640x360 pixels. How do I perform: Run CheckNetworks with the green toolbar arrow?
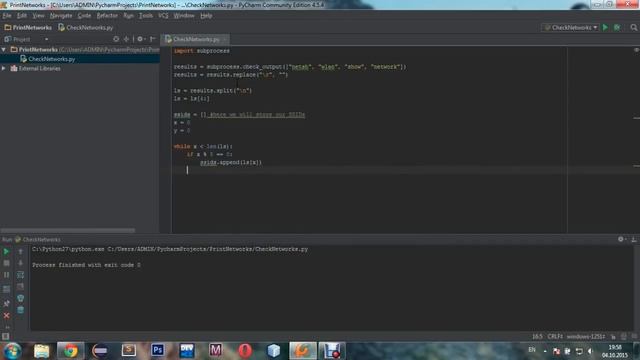605,27
